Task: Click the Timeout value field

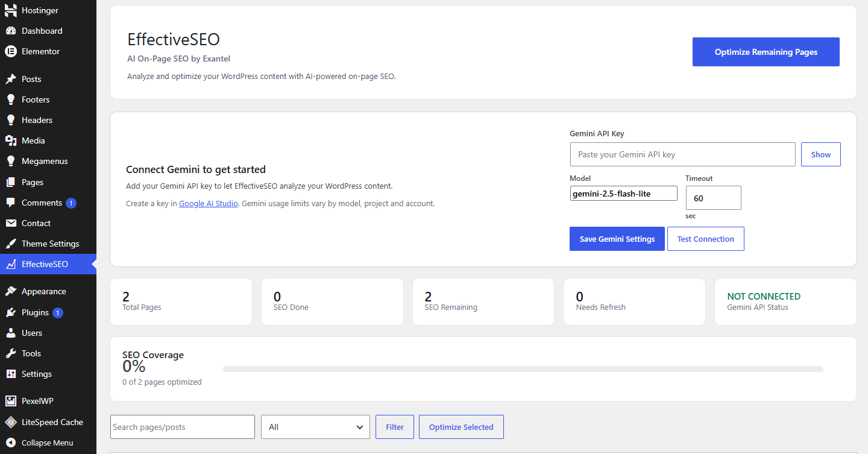Action: (714, 198)
